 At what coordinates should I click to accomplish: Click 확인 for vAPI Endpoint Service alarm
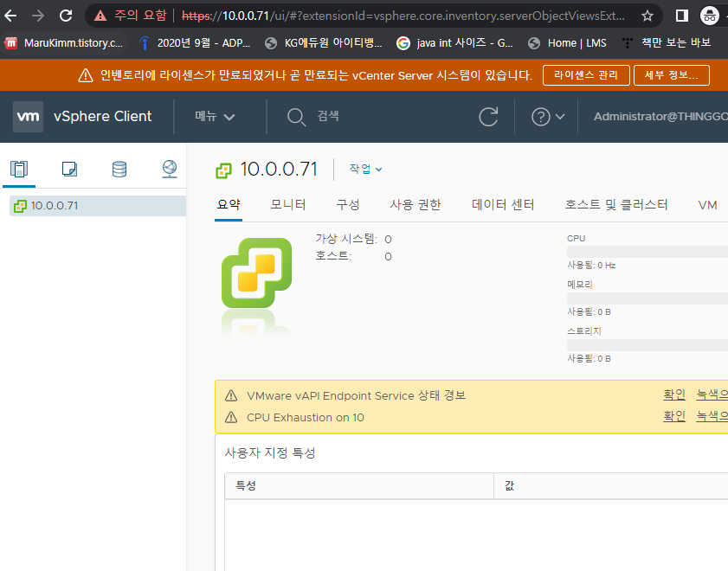pos(674,395)
